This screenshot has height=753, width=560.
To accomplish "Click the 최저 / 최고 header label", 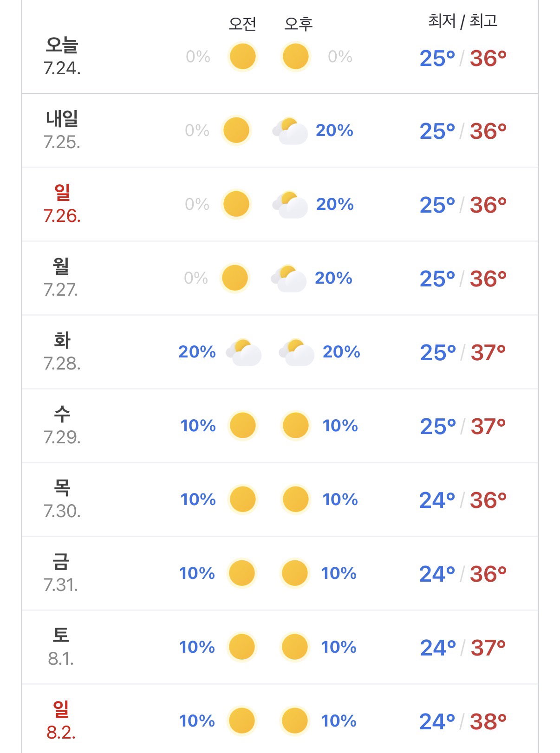I will pos(463,21).
